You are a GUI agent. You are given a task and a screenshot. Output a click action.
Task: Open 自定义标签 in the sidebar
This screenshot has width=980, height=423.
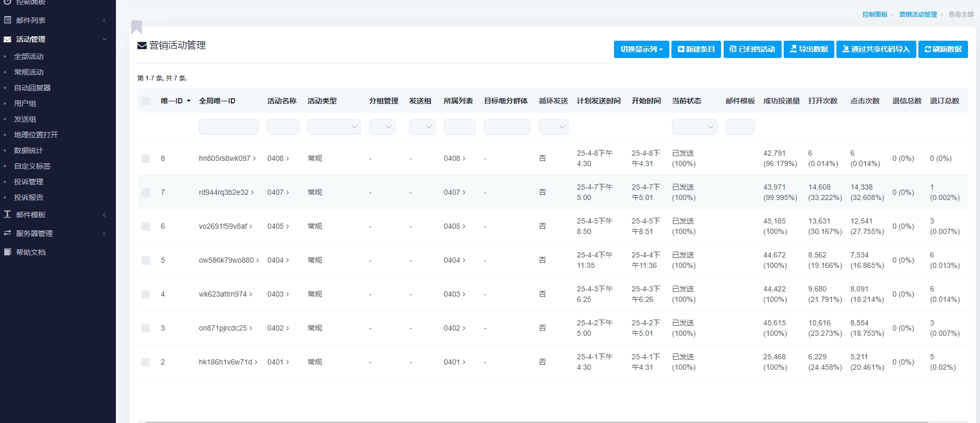point(32,166)
